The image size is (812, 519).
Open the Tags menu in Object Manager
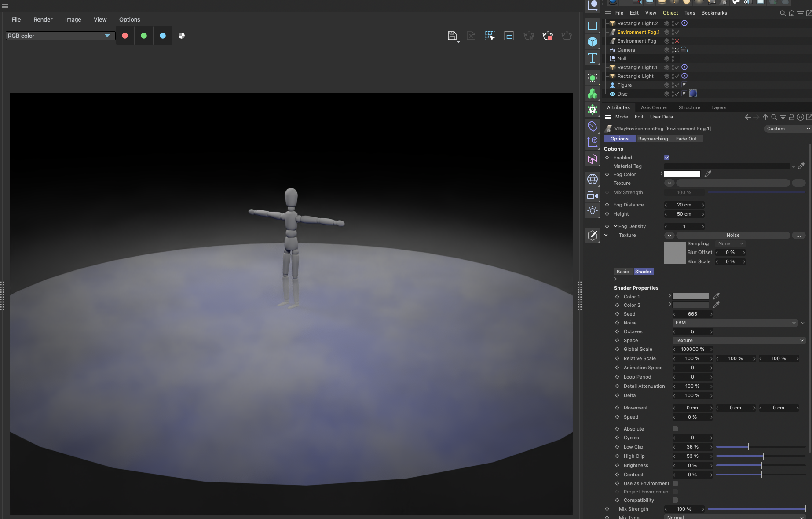pos(690,13)
